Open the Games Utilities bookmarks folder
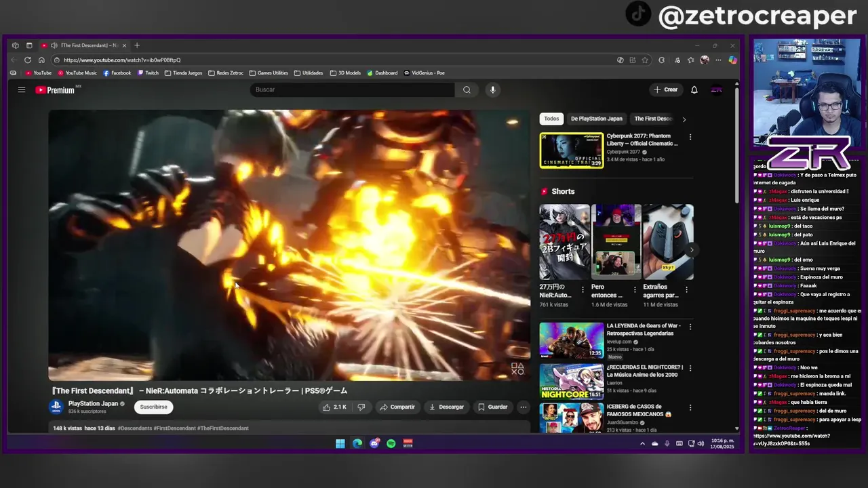This screenshot has width=868, height=488. tap(269, 73)
